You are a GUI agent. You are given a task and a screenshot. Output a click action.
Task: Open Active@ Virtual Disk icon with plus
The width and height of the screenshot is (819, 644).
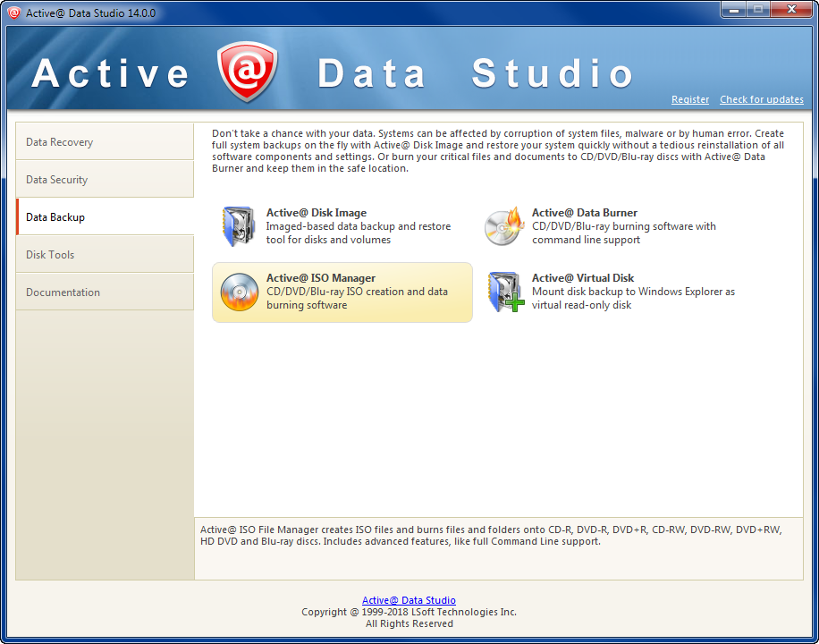[x=506, y=292]
